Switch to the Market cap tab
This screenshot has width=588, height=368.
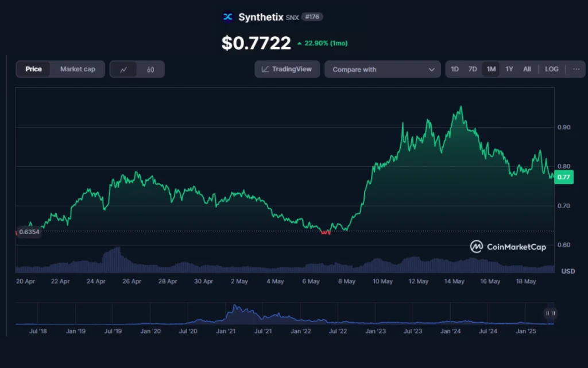(78, 69)
